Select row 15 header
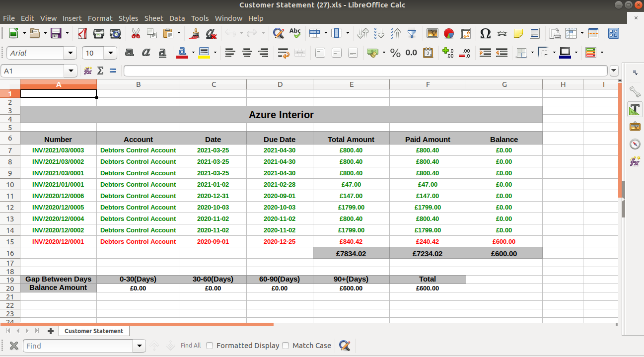644x357 pixels. click(10, 242)
